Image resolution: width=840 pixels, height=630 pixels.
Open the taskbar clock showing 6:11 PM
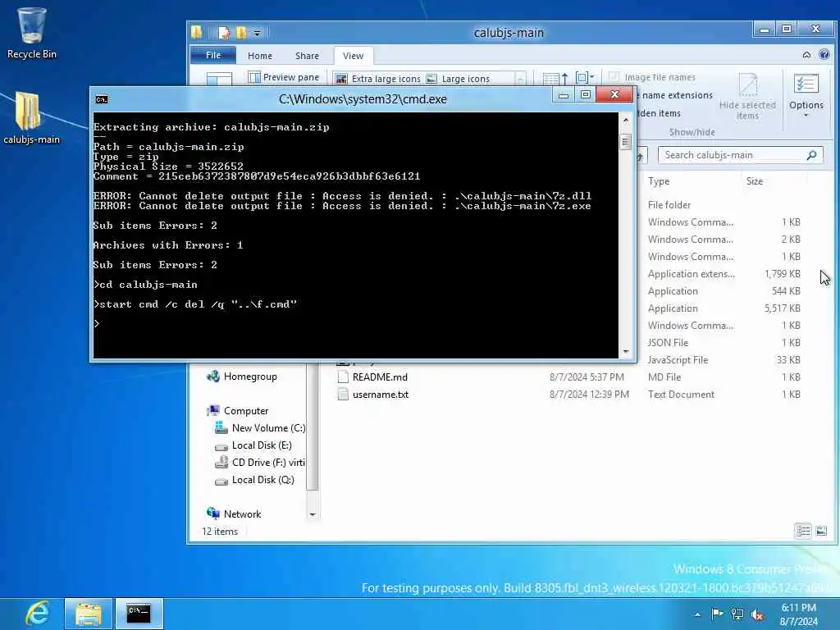[x=799, y=614]
